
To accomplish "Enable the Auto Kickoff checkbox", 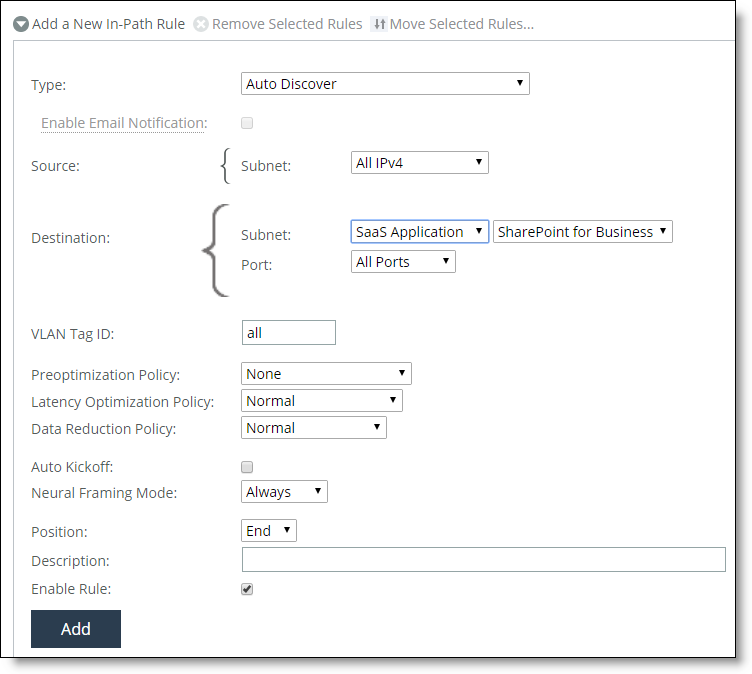I will tap(247, 466).
